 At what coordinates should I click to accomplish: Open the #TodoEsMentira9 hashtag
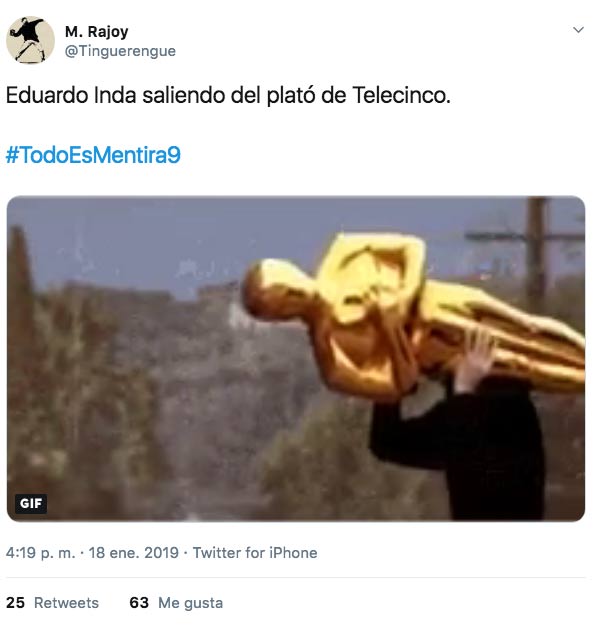click(93, 155)
